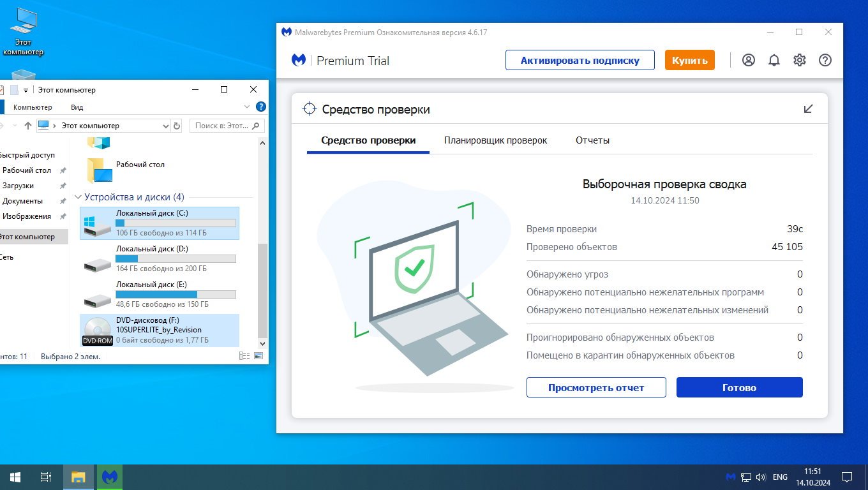Expand the Explorer ribbon chevron

248,107
